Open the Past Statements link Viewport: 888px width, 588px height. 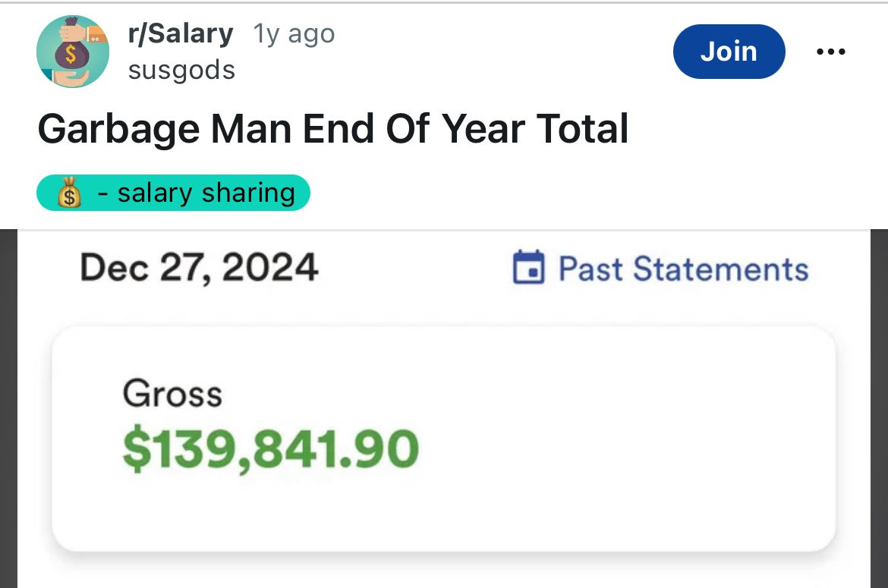[684, 269]
